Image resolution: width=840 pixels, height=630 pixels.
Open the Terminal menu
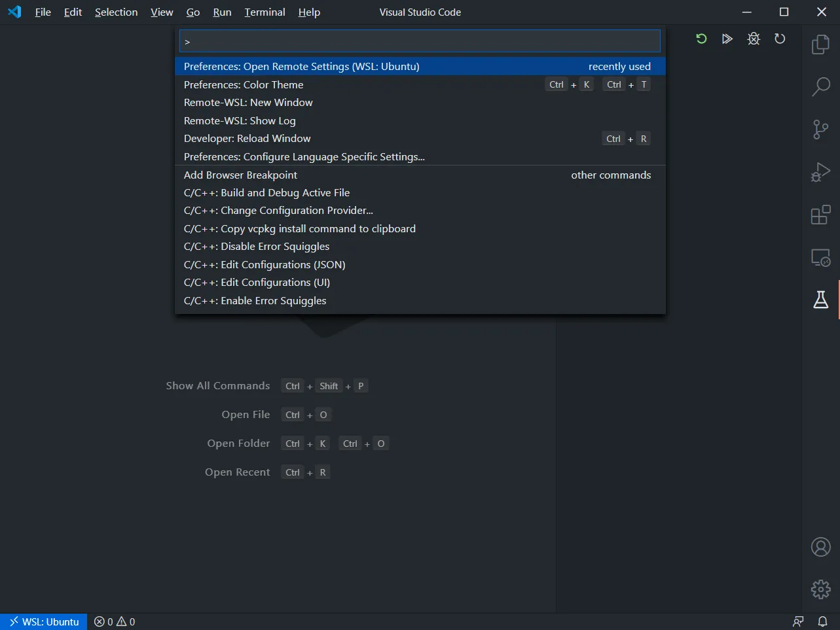(265, 12)
